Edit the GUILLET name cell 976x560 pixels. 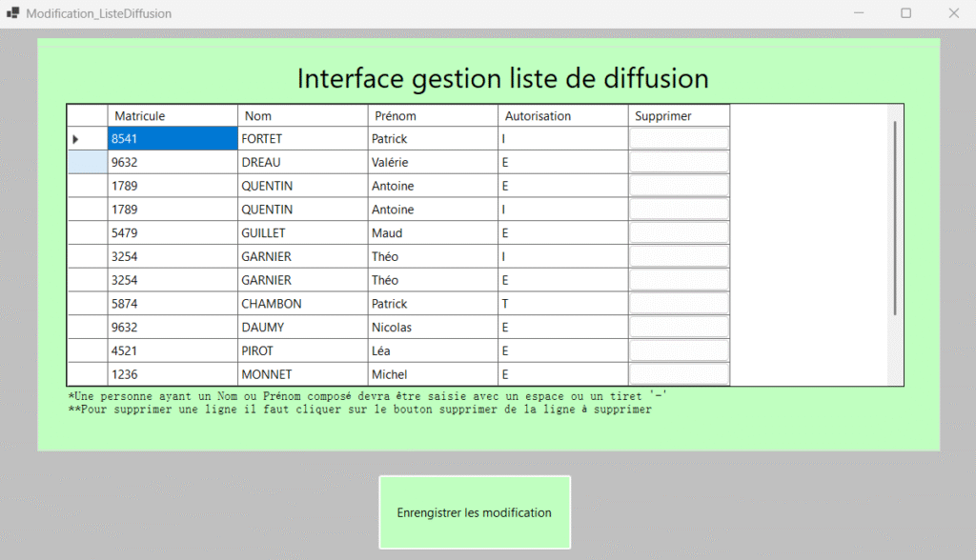(x=302, y=233)
